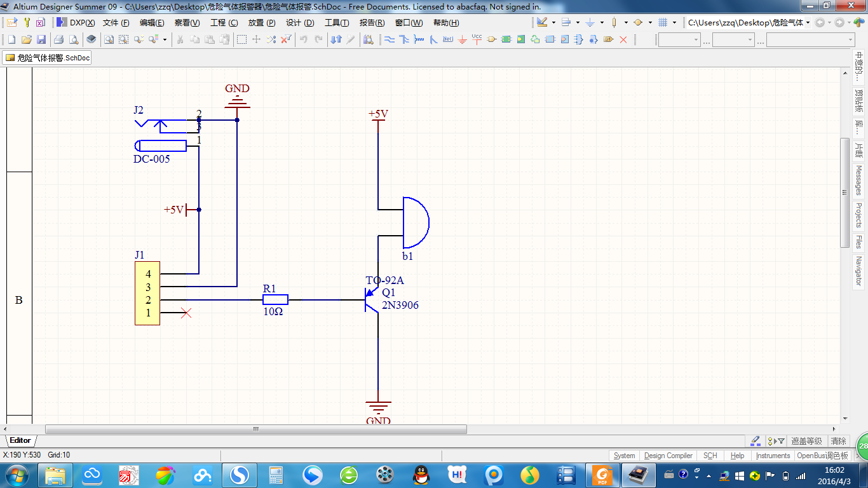The width and height of the screenshot is (868, 488).
Task: Open the 报告(R) menu
Action: tap(372, 22)
